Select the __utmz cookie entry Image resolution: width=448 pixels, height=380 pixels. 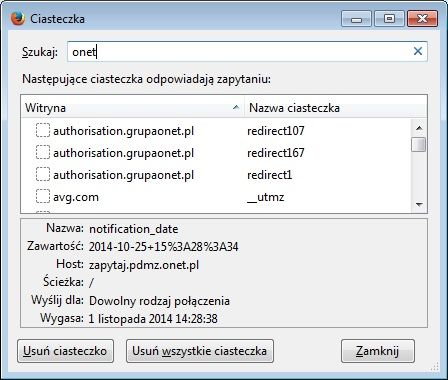[266, 197]
